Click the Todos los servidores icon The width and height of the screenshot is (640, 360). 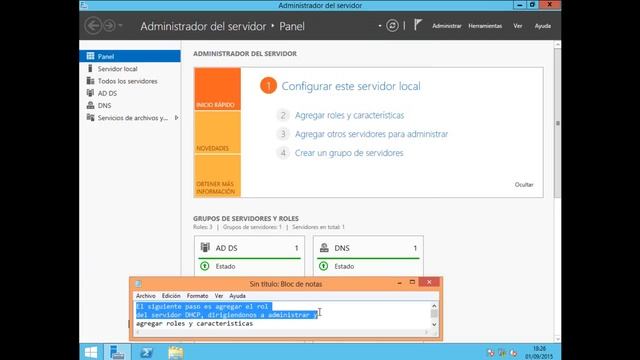[90, 80]
